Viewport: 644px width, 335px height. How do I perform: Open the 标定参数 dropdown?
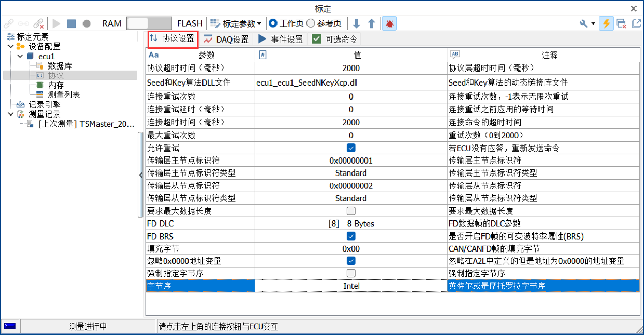pos(235,23)
